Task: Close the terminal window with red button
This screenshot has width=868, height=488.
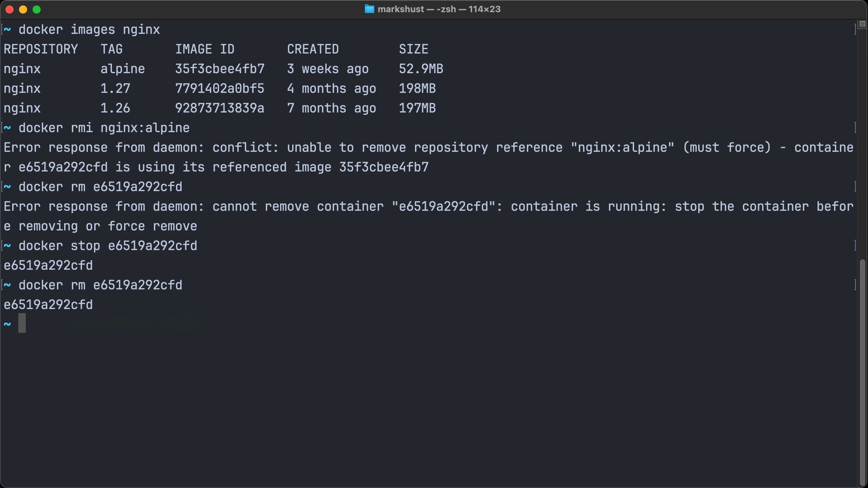Action: [9, 9]
